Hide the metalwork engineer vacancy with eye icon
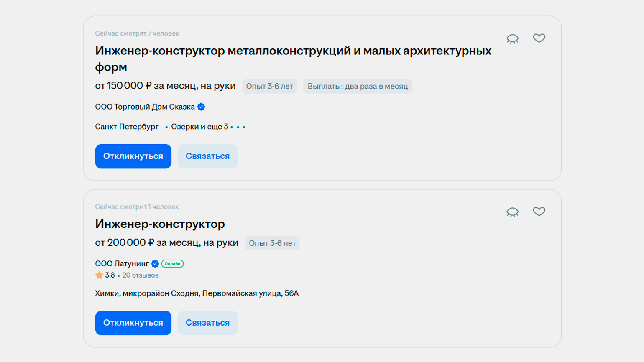The image size is (644, 362). coord(512,39)
